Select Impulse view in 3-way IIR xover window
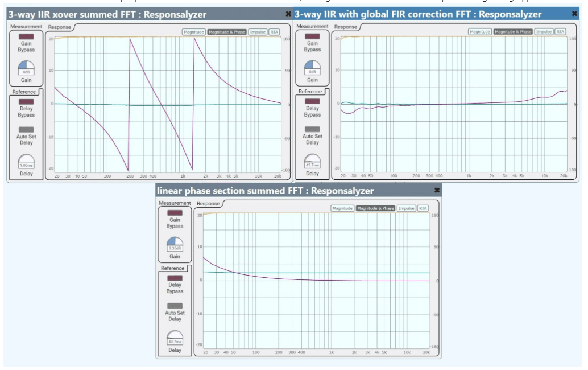The width and height of the screenshot is (588, 370). [258, 32]
